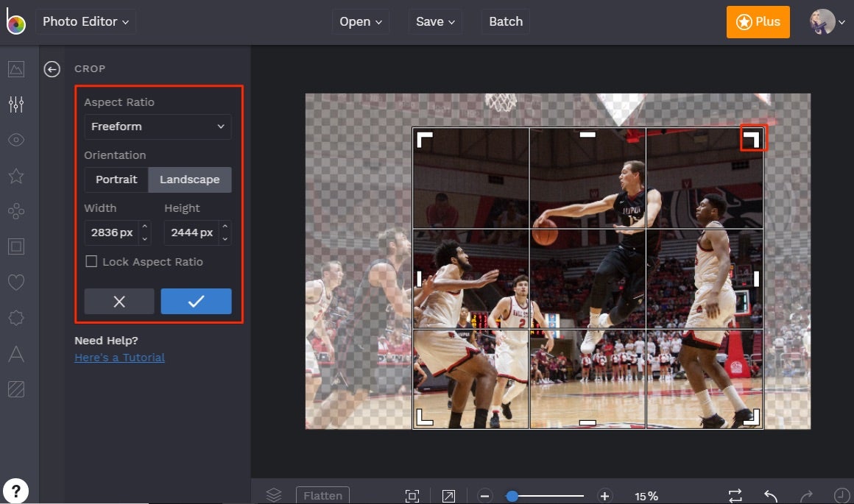
Task: Open the Text tool sidebar icon
Action: (x=16, y=355)
